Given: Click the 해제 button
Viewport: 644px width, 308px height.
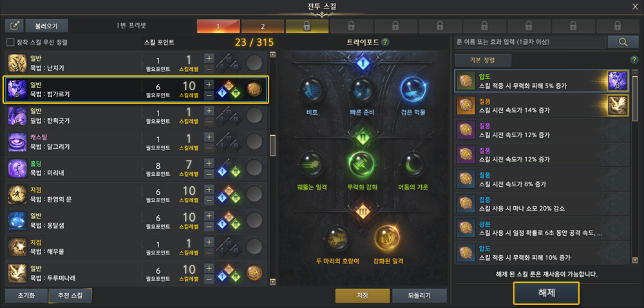Looking at the screenshot, I should coord(546,293).
